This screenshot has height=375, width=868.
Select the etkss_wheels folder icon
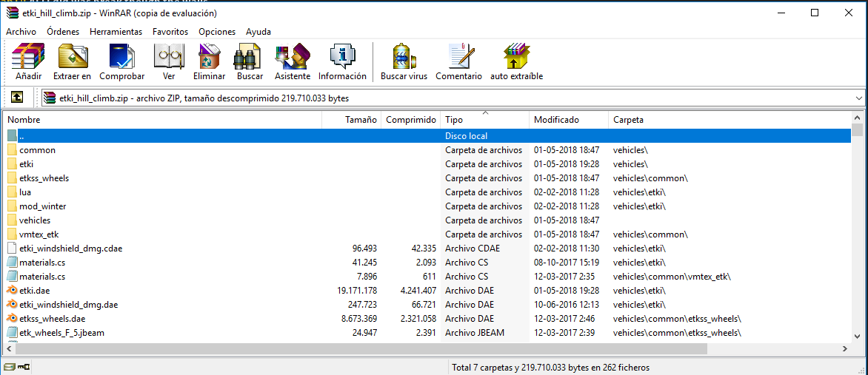[x=13, y=178]
